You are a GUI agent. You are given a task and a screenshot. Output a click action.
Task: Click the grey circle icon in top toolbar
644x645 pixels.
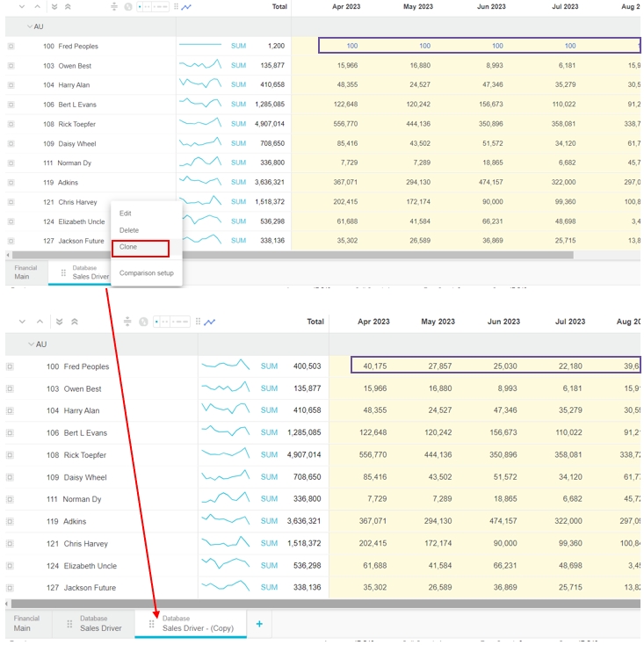point(128,7)
